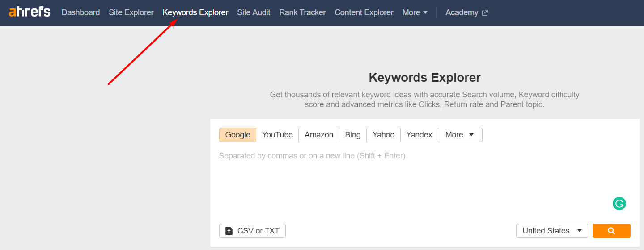
Task: Open Content Explorer in the navigation
Action: [x=364, y=12]
